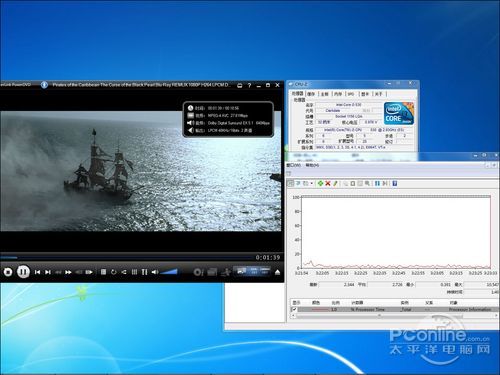Add a counter with the green plus
Image resolution: width=500 pixels, height=375 pixels.
tap(320, 183)
